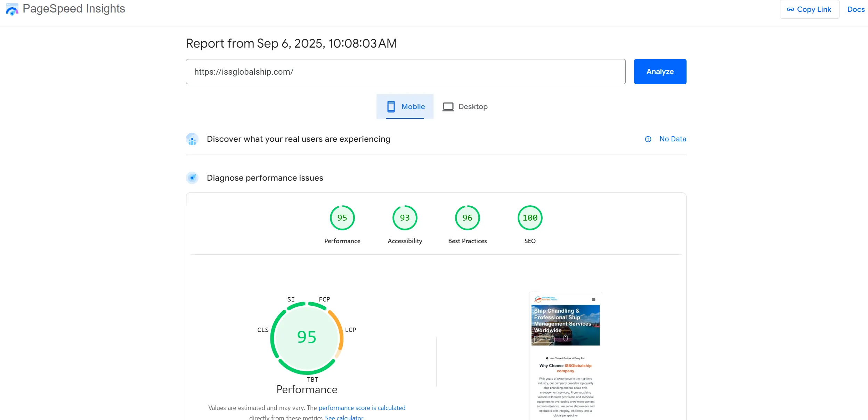Click the TBT metric label on dial
This screenshot has width=868, height=420.
click(312, 380)
